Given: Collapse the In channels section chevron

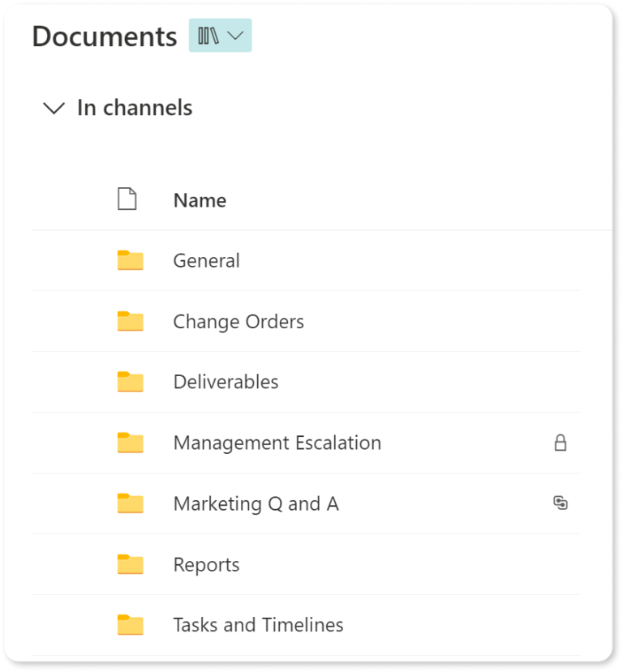Looking at the screenshot, I should [x=54, y=108].
